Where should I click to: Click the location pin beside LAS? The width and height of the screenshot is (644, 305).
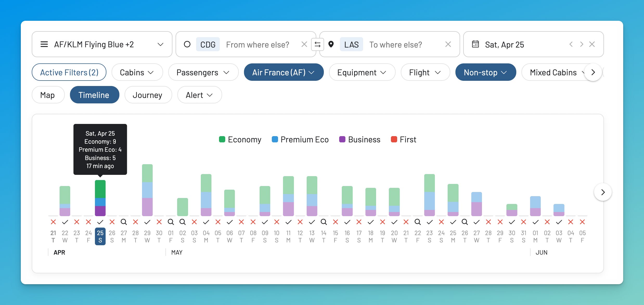pos(331,44)
